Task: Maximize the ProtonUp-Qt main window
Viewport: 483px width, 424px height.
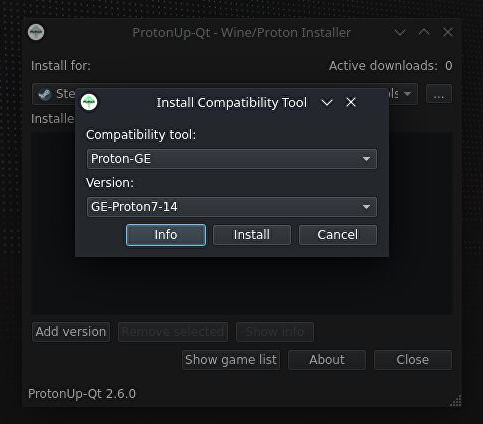Action: click(424, 32)
